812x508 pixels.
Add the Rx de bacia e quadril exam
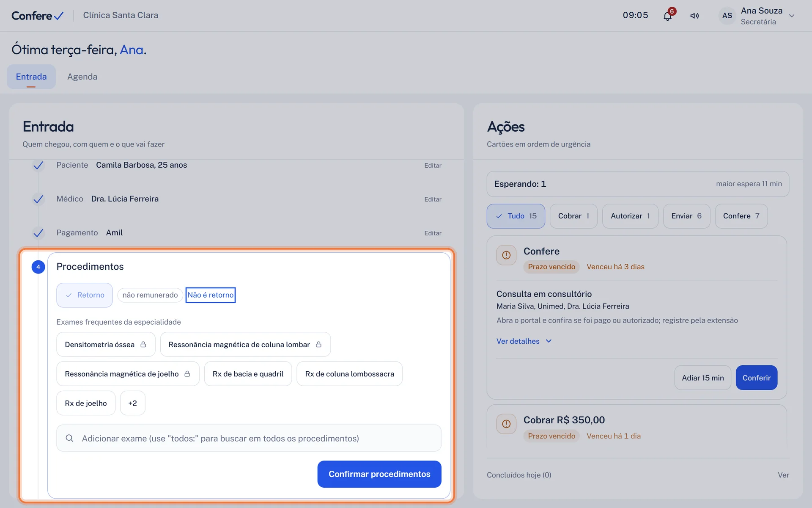(x=248, y=374)
